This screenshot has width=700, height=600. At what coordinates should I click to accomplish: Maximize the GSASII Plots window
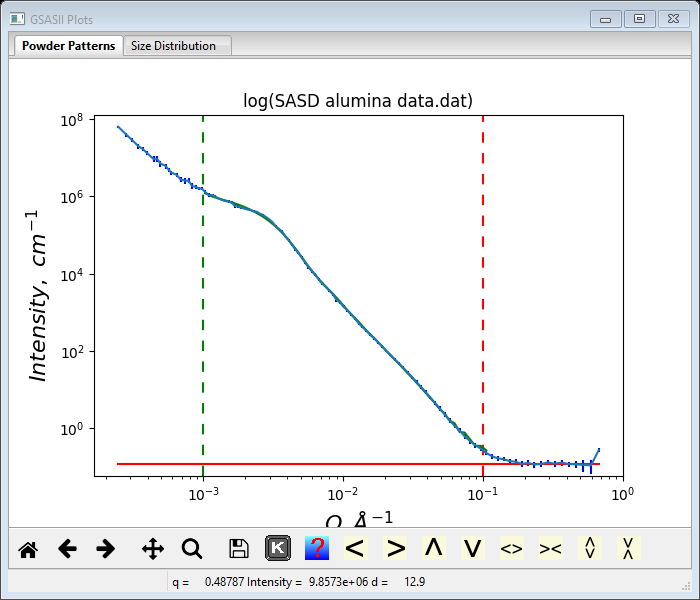tap(639, 19)
